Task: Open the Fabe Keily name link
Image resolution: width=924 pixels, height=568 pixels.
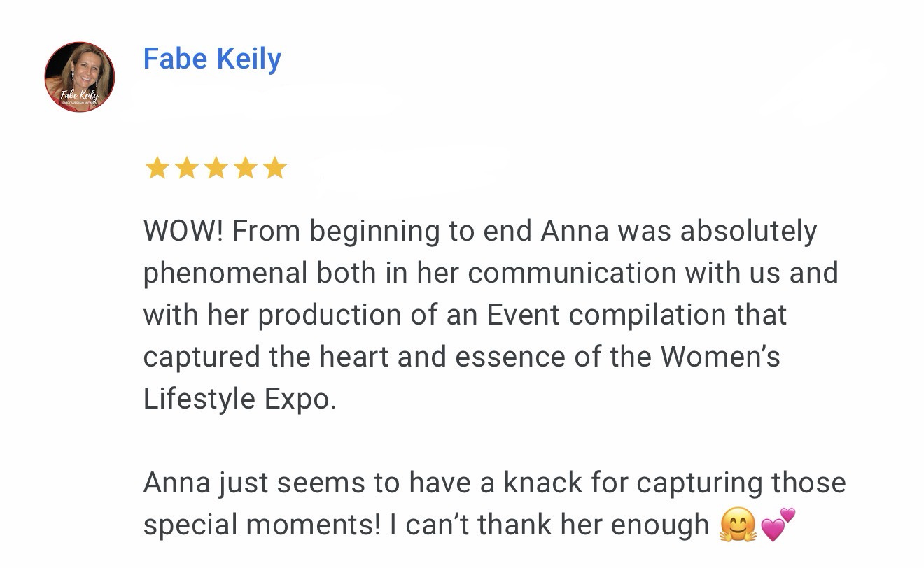Action: 212,59
